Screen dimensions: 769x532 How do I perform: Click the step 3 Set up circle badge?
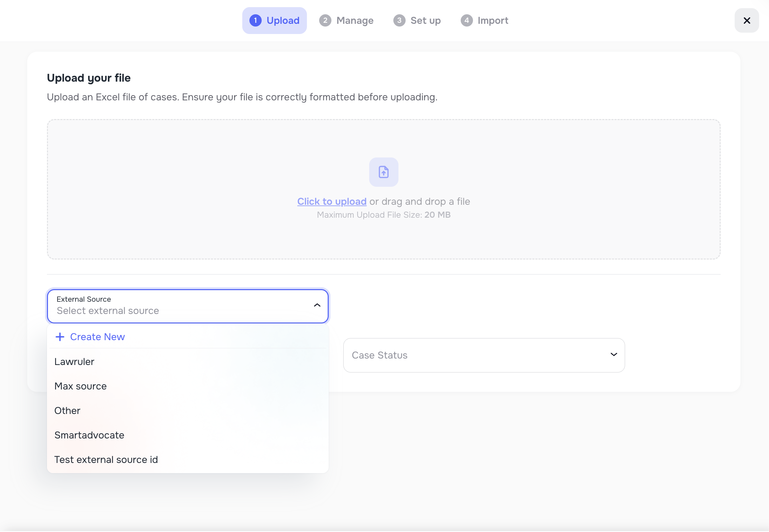[x=399, y=20]
